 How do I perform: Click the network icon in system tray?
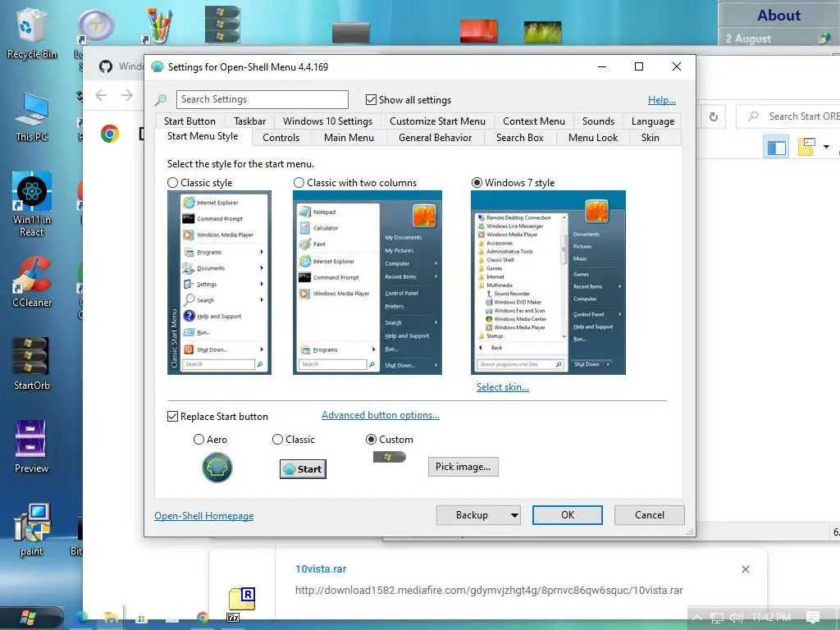pos(716,618)
